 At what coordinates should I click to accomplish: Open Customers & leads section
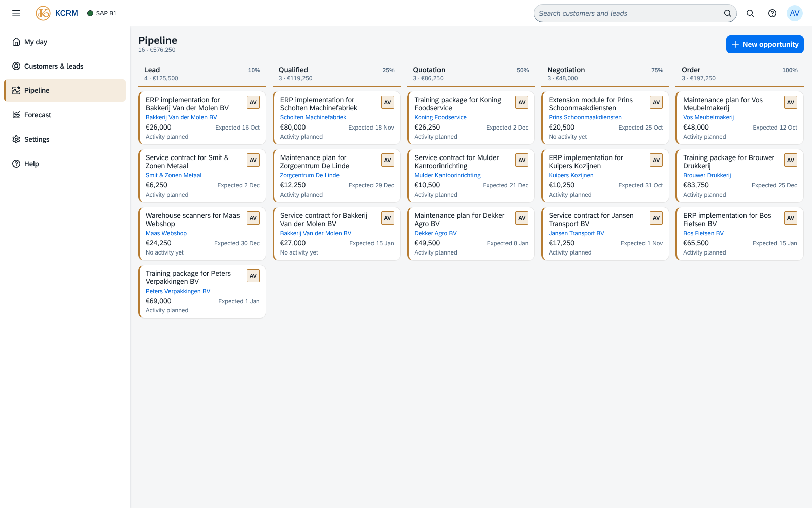65,66
